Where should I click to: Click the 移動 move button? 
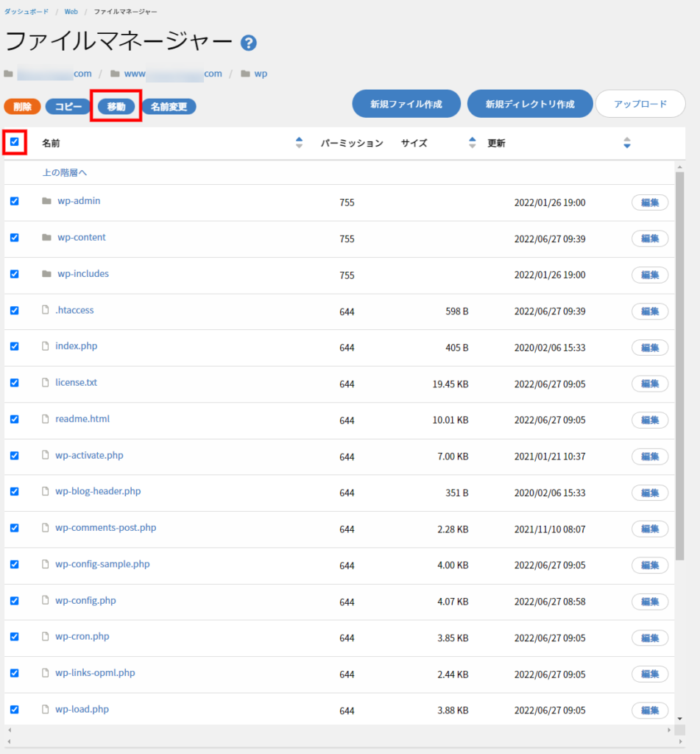[x=116, y=107]
